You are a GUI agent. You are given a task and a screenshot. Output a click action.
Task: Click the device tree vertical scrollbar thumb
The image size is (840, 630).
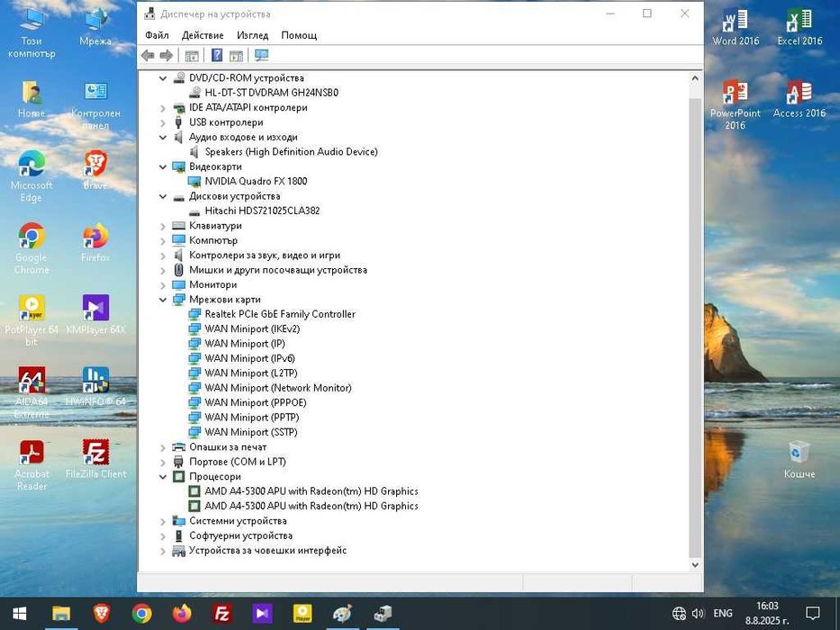click(695, 327)
